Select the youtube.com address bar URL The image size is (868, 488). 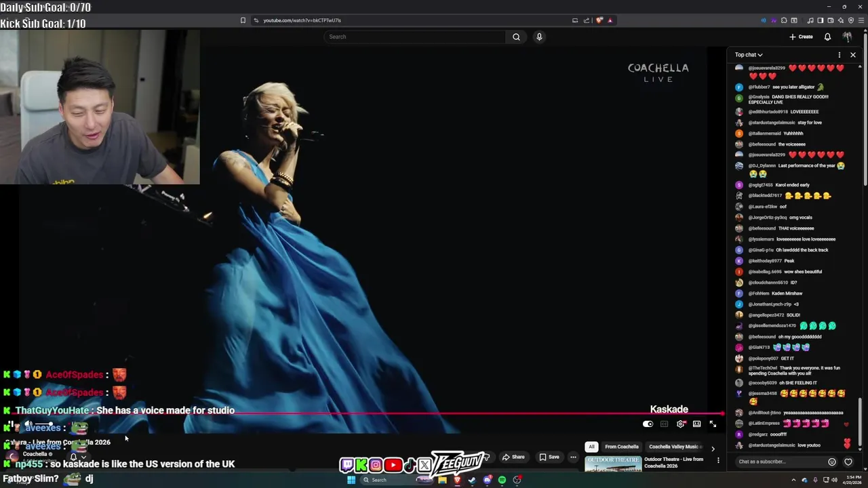(302, 20)
